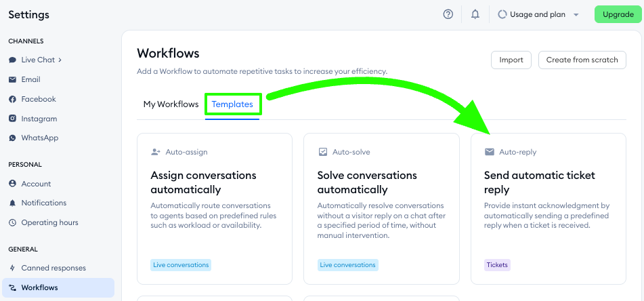The image size is (644, 301).
Task: Click the green Upgrade button
Action: [x=618, y=14]
